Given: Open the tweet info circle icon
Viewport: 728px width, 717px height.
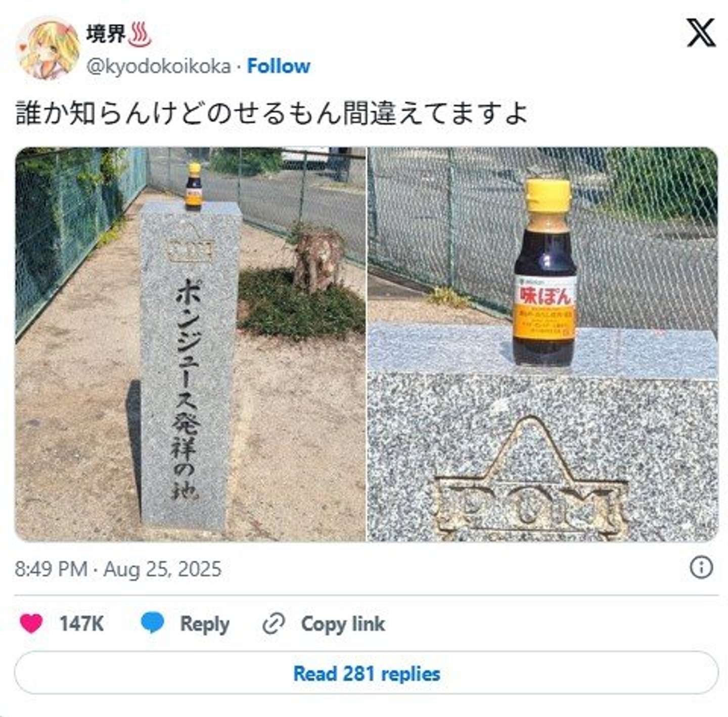Looking at the screenshot, I should tap(701, 568).
